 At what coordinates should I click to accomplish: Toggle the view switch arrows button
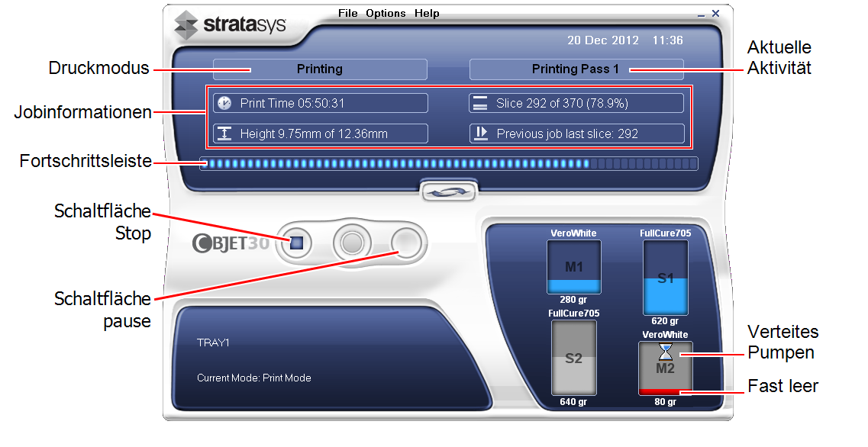coord(448,192)
